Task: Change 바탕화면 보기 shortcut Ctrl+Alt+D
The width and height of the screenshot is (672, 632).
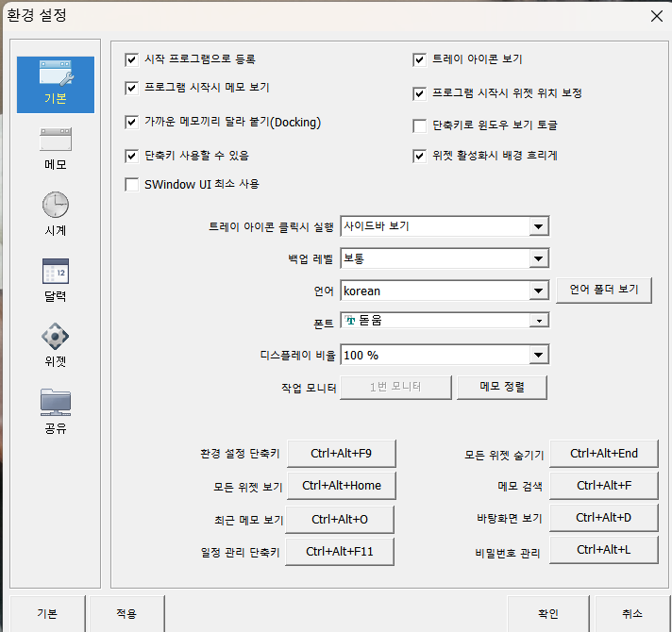Action: (604, 518)
